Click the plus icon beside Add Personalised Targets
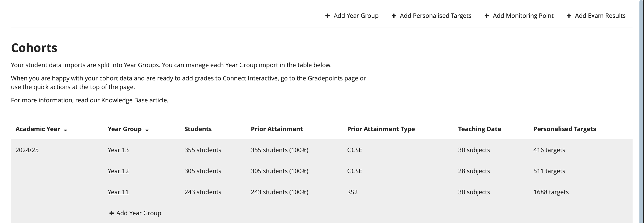 click(394, 16)
